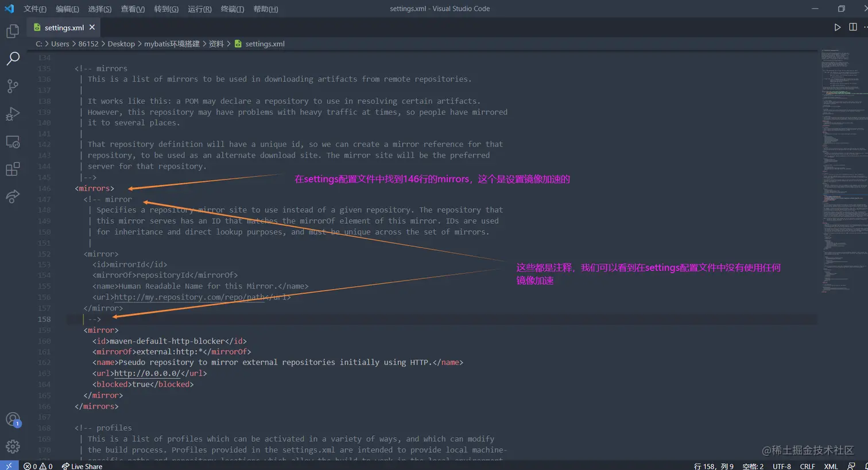Open the Live Share view icon
868x470 pixels.
[13, 196]
